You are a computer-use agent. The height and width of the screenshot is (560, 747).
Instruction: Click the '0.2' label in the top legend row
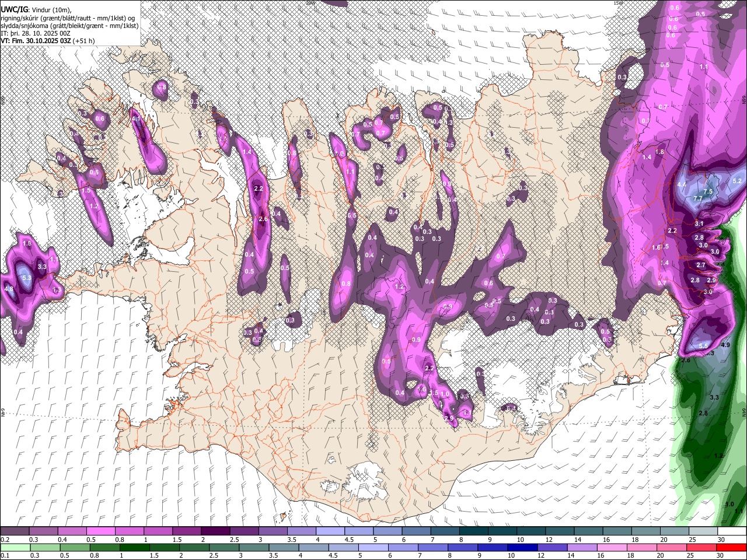point(5,540)
